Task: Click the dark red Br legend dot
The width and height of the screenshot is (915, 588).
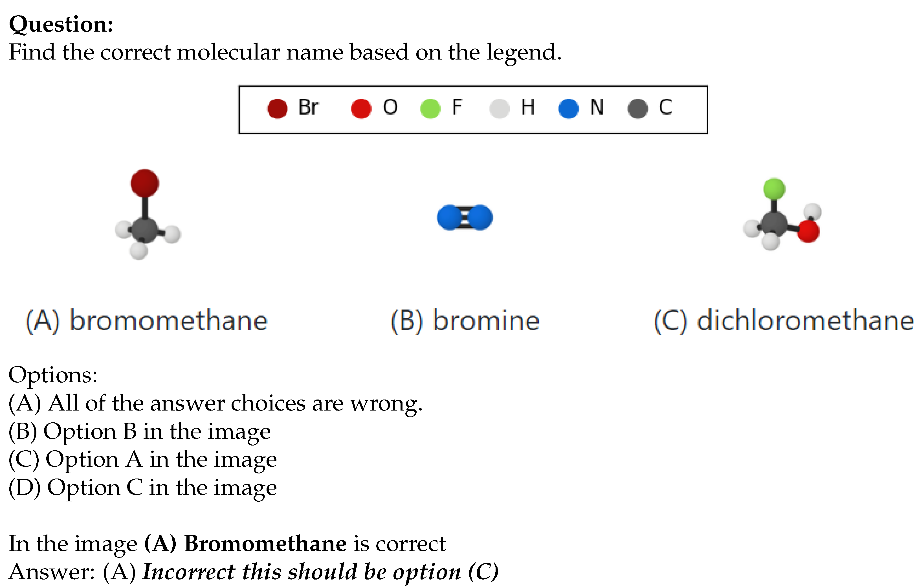Action: pyautogui.click(x=277, y=109)
